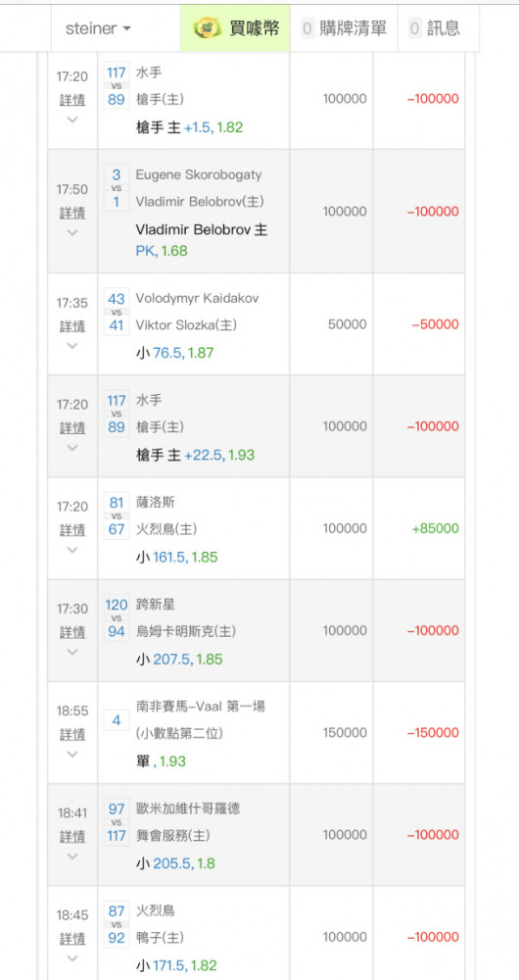Click the 81 vs 67 score box

117,516
